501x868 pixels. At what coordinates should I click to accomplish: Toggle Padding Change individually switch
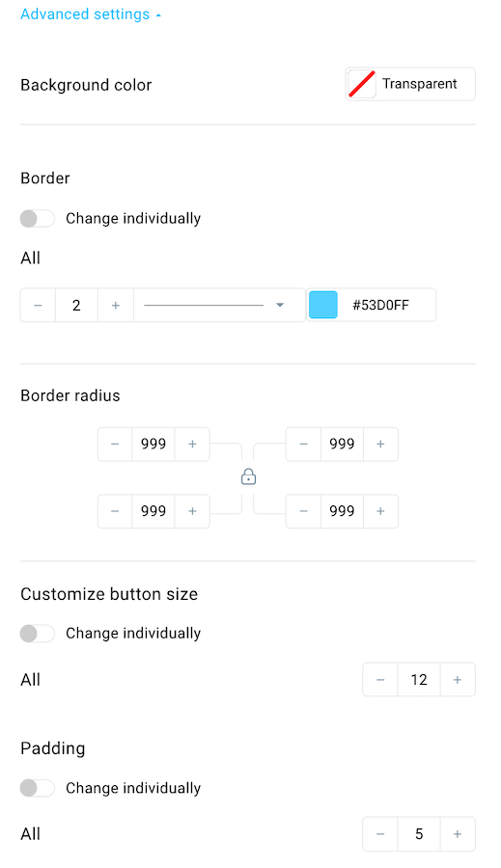38,788
